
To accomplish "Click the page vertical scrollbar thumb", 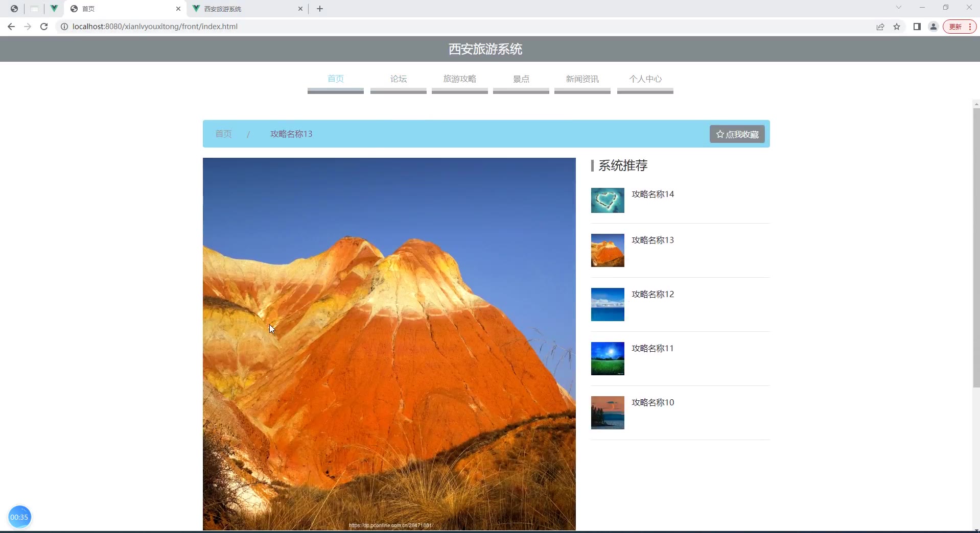I will click(976, 248).
